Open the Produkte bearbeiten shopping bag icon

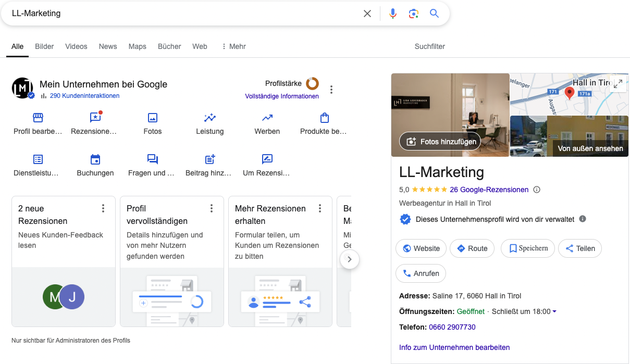[x=324, y=118]
